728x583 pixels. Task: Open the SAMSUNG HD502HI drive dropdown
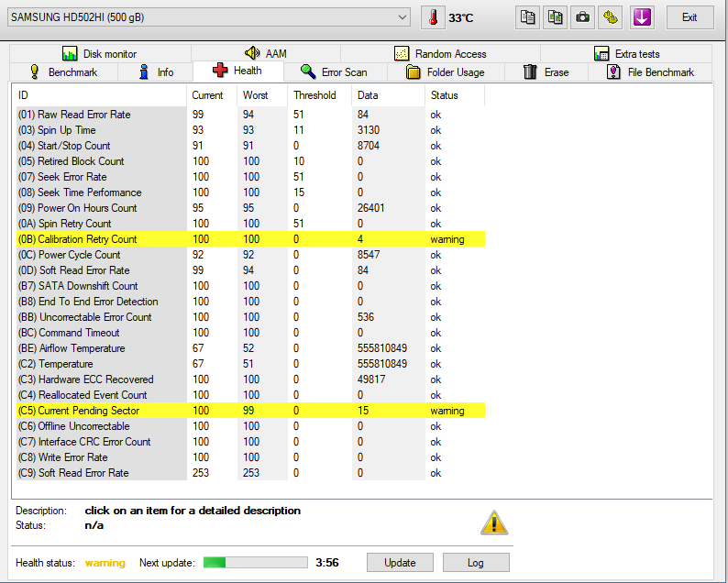click(x=209, y=17)
